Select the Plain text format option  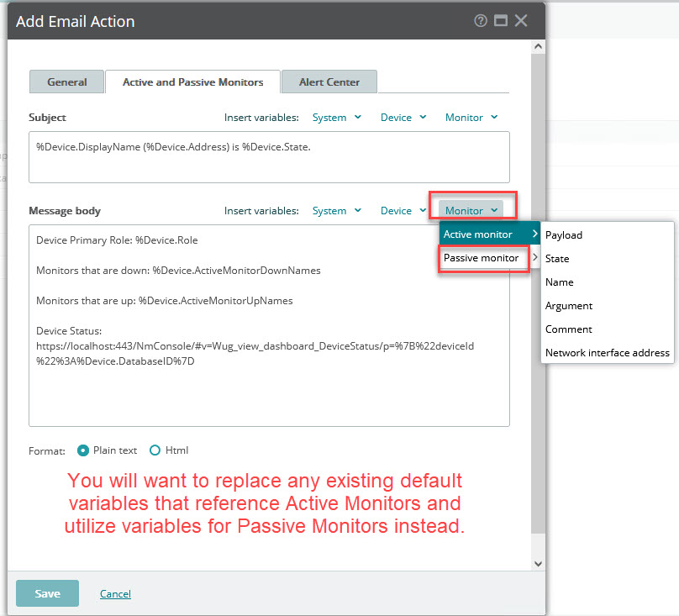(x=83, y=450)
